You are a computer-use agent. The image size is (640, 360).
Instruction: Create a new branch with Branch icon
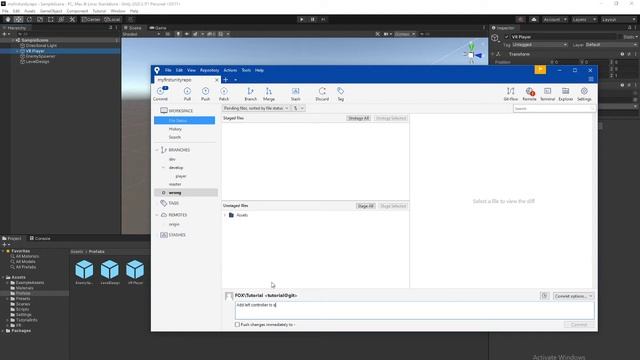click(251, 93)
